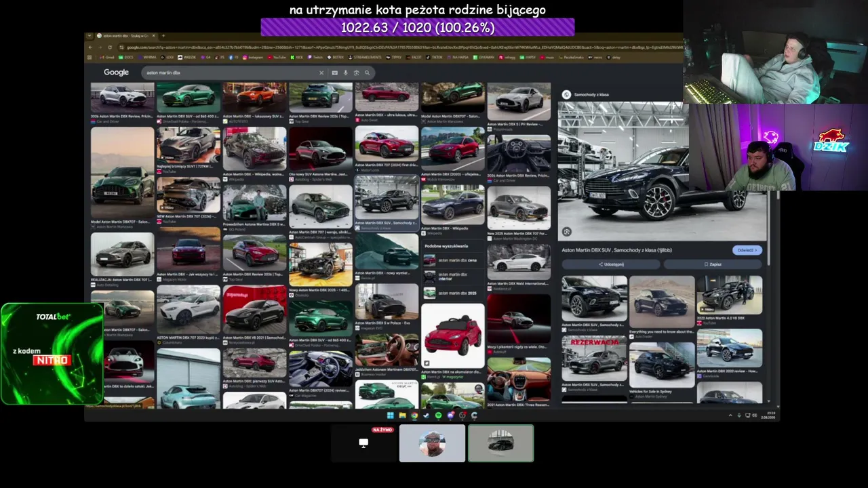Open the TIKTOK bookmark

click(x=435, y=58)
